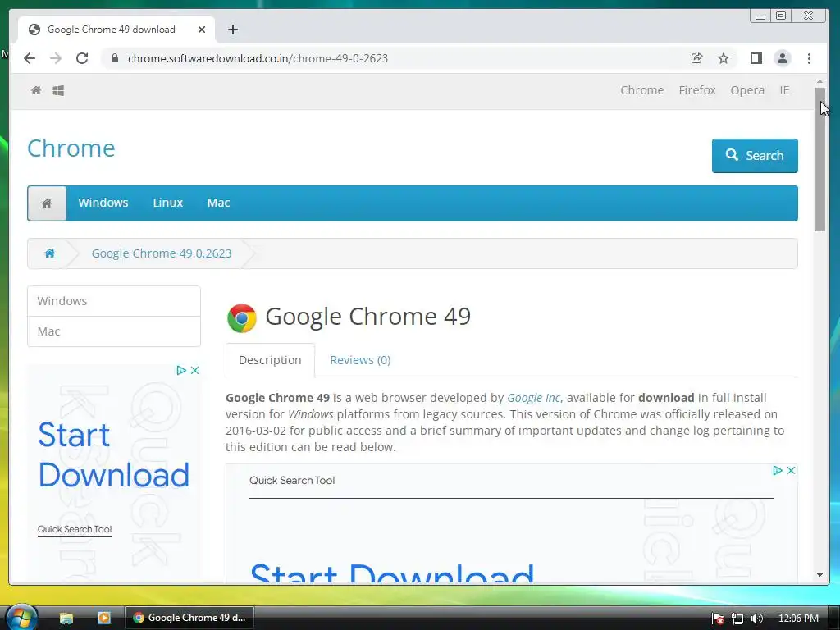The width and height of the screenshot is (840, 630).
Task: Click the page vertical scrollbar thumb
Action: [x=819, y=160]
